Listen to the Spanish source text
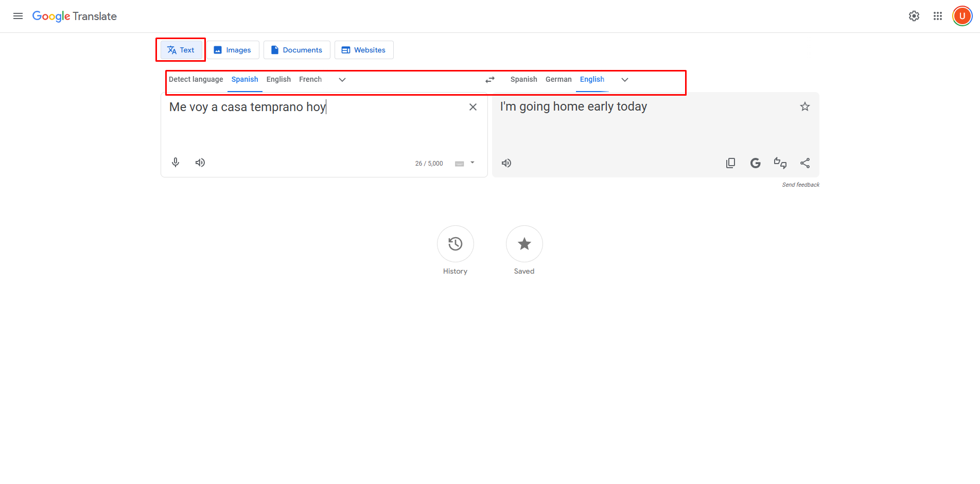980x484 pixels. (x=200, y=163)
